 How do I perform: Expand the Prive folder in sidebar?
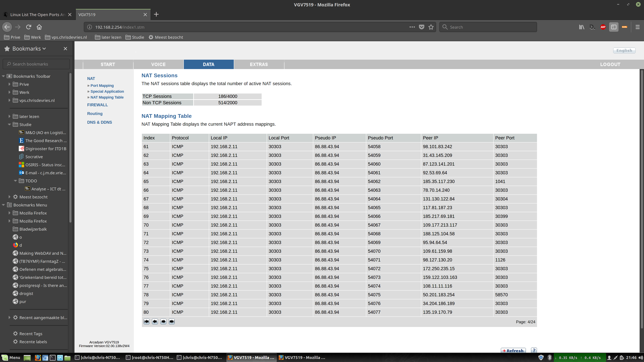pyautogui.click(x=10, y=84)
